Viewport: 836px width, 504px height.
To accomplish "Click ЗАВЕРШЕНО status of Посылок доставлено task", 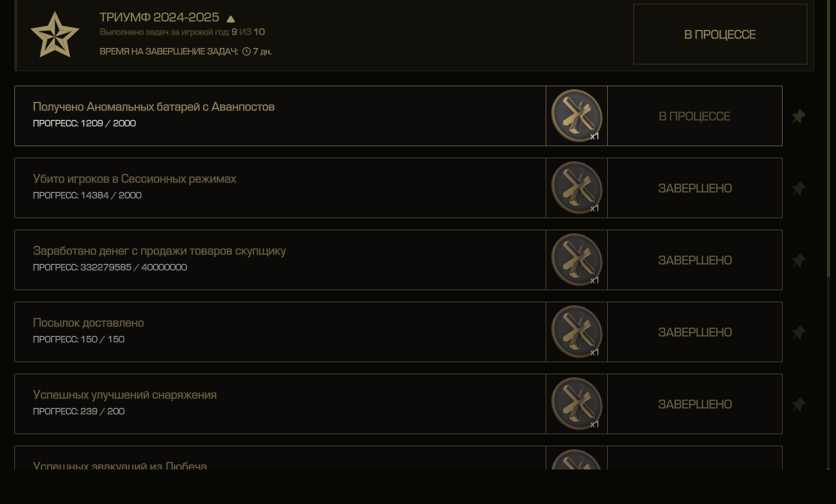I will (695, 332).
